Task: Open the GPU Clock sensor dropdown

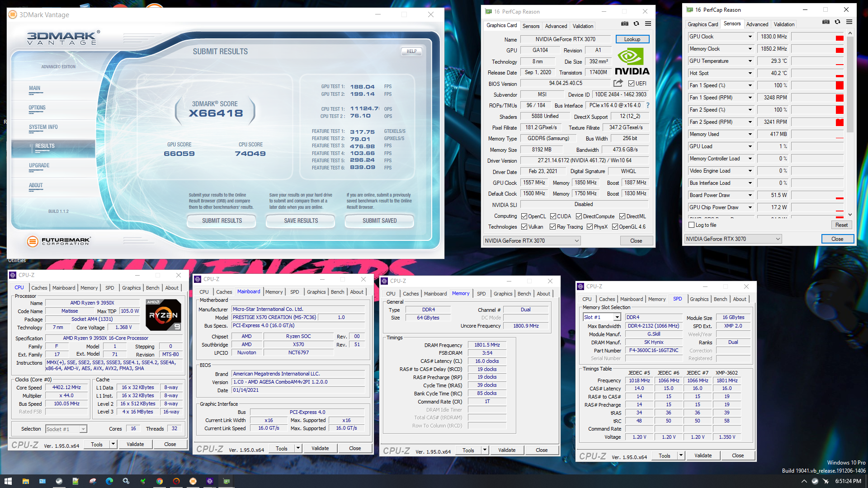Action: click(x=750, y=37)
